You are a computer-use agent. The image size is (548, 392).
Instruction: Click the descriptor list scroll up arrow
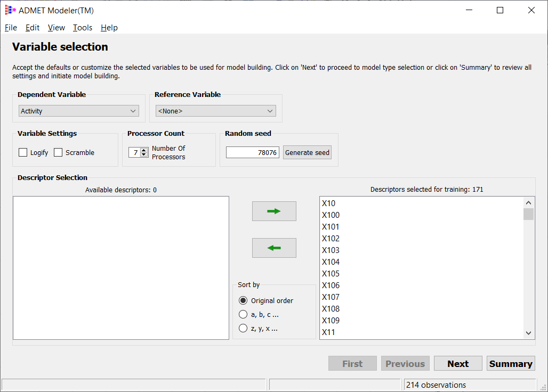click(x=528, y=203)
